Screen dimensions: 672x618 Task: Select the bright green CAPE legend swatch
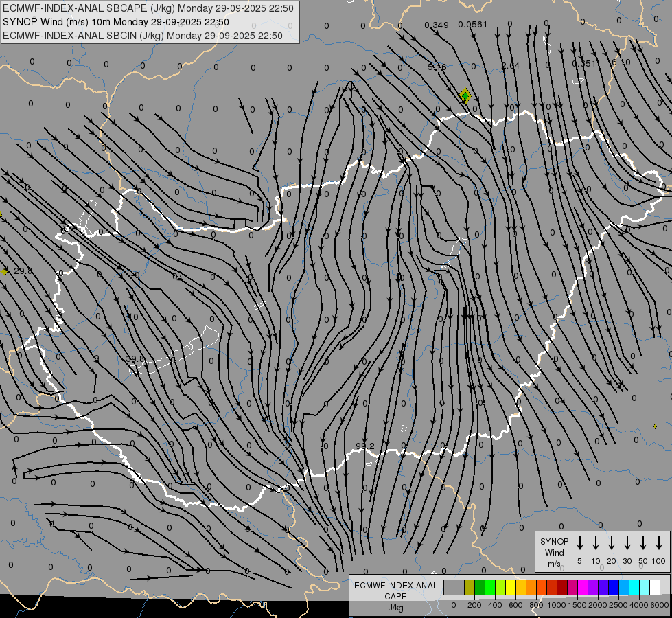tap(490, 587)
